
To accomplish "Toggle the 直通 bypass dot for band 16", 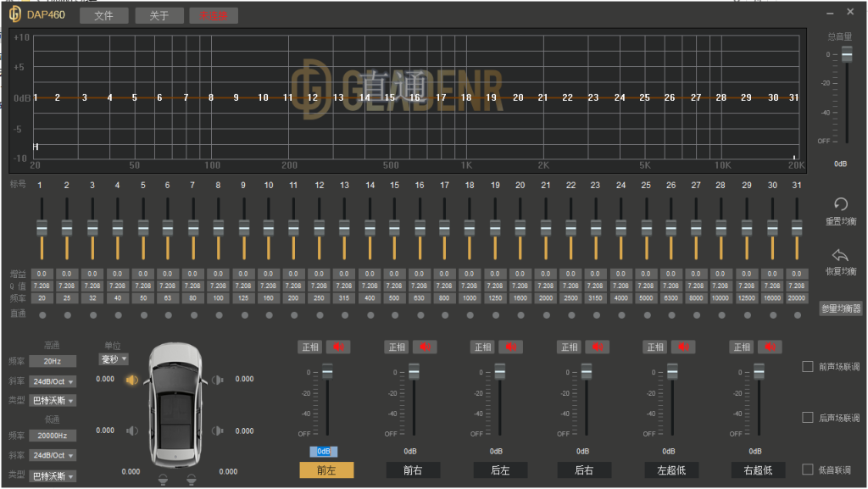I will (x=420, y=314).
